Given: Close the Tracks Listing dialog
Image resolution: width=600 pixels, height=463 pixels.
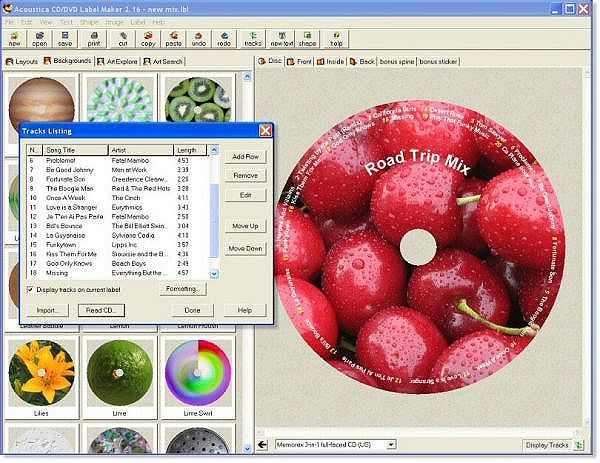Looking at the screenshot, I should (265, 131).
